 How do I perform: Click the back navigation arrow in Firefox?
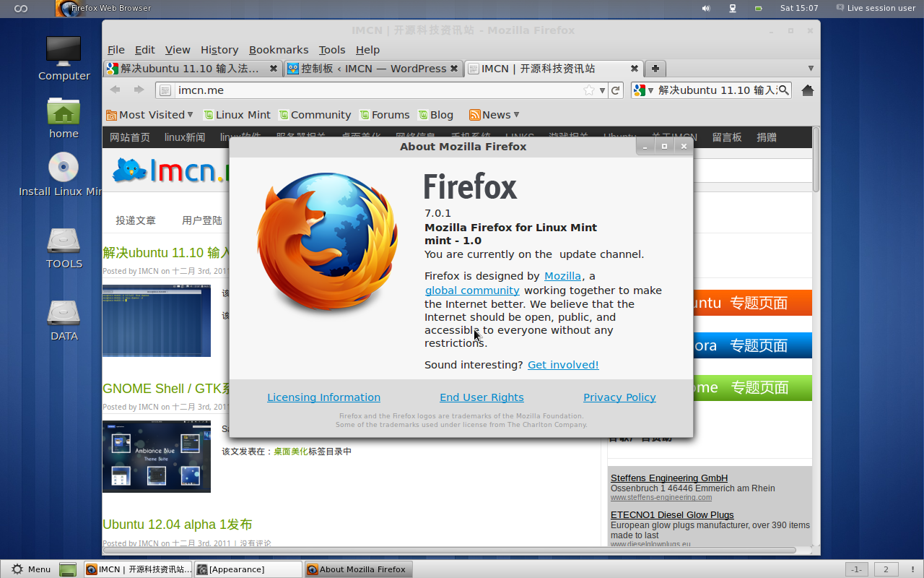pos(115,90)
